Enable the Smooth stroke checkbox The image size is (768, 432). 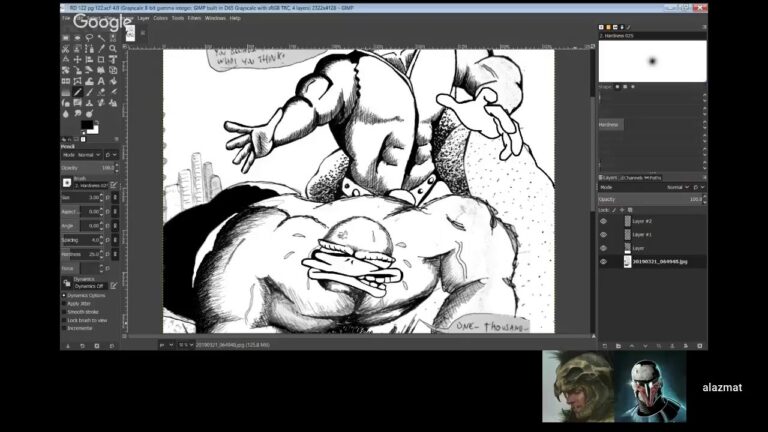pyautogui.click(x=64, y=312)
